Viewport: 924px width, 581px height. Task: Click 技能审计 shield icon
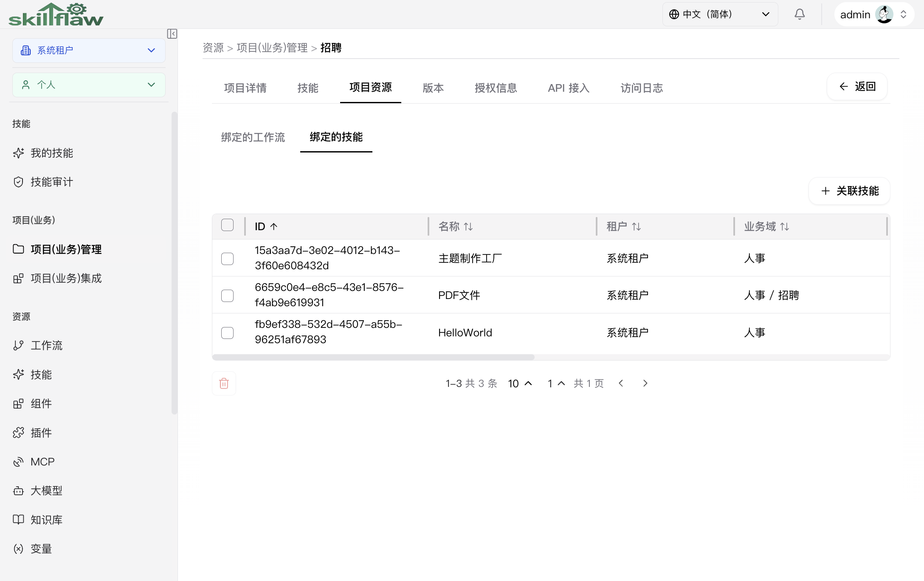click(x=18, y=182)
